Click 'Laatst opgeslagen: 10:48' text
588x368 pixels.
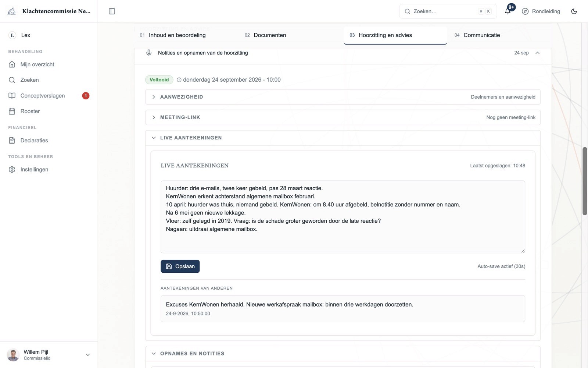(498, 166)
